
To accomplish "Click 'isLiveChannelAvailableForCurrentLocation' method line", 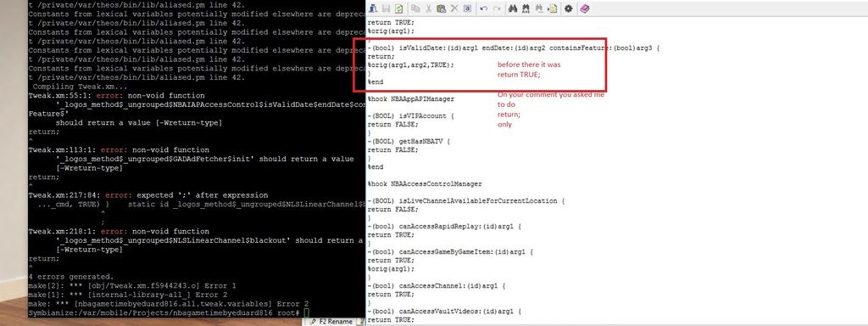I will [x=465, y=200].
